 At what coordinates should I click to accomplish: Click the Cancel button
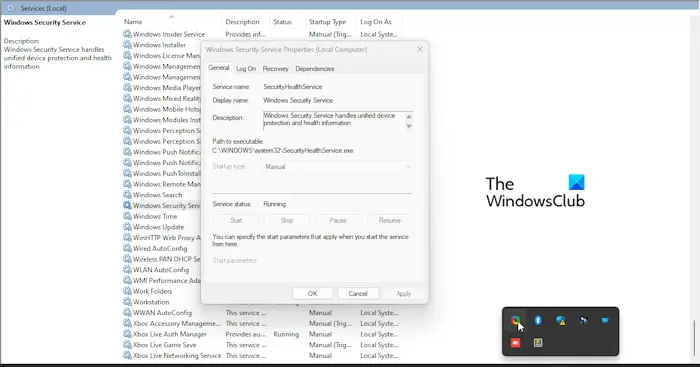coord(358,293)
